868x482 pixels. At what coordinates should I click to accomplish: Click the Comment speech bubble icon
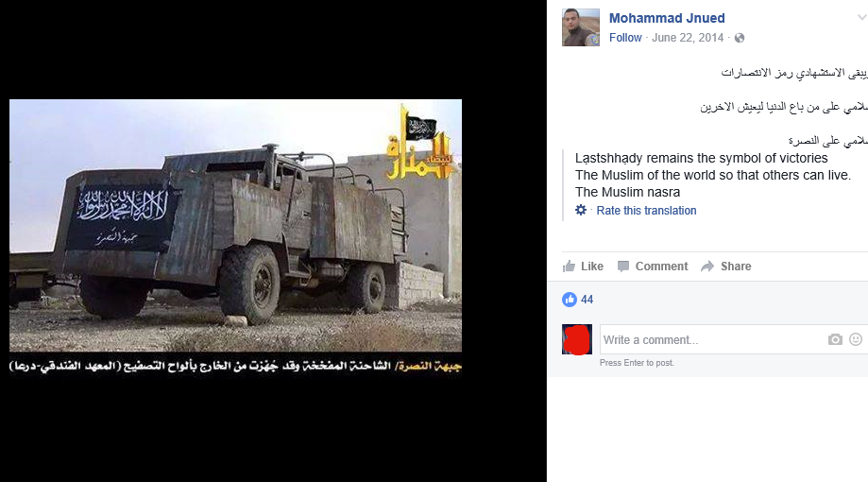pos(623,267)
